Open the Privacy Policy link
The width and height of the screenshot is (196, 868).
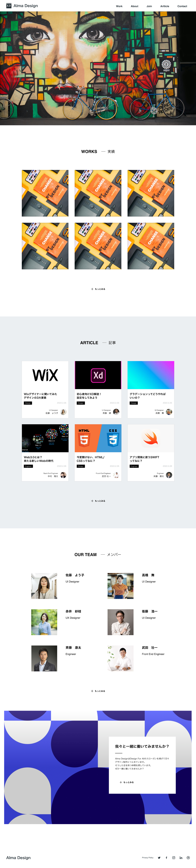tap(148, 858)
